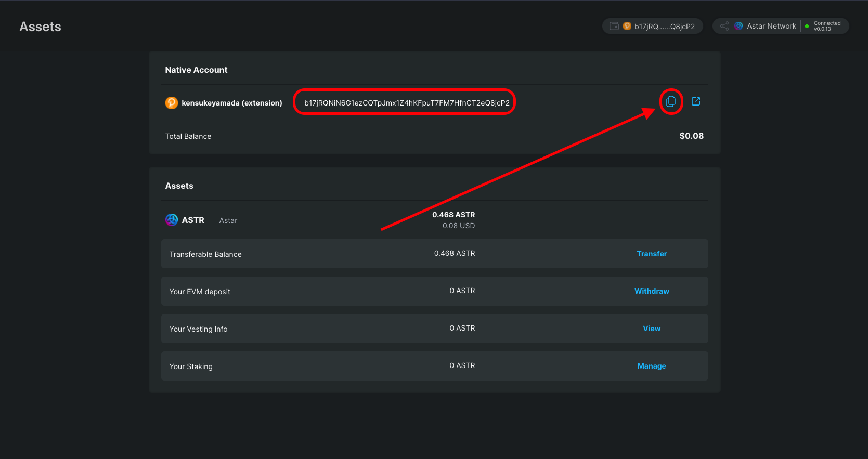Click the Total Balance label
Screen dimensions: 868x459
pyautogui.click(x=188, y=136)
